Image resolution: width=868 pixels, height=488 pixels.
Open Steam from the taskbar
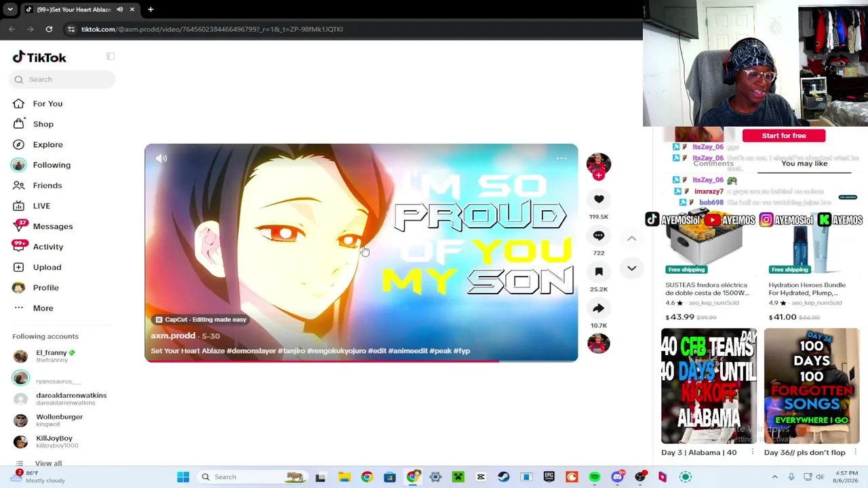503,477
